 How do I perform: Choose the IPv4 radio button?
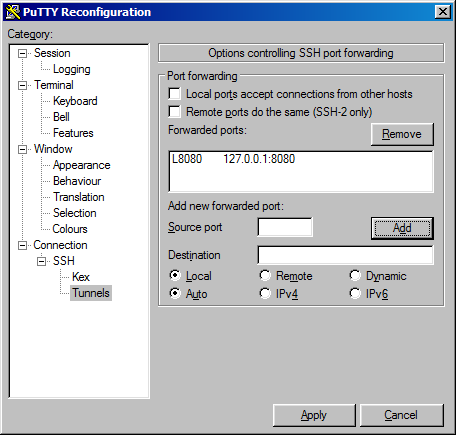(265, 293)
